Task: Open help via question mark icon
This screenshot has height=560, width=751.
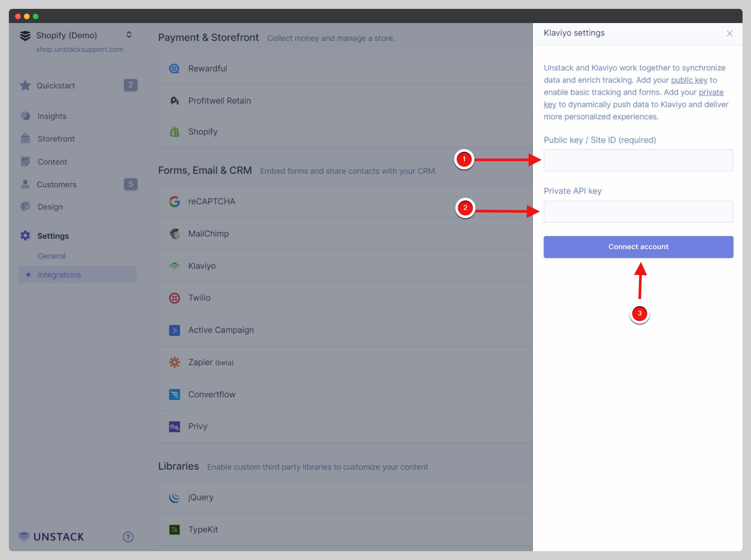Action: 128,537
